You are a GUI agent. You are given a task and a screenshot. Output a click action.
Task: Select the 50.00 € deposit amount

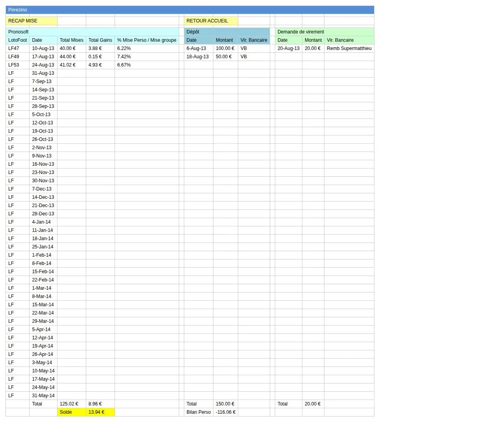pos(226,57)
